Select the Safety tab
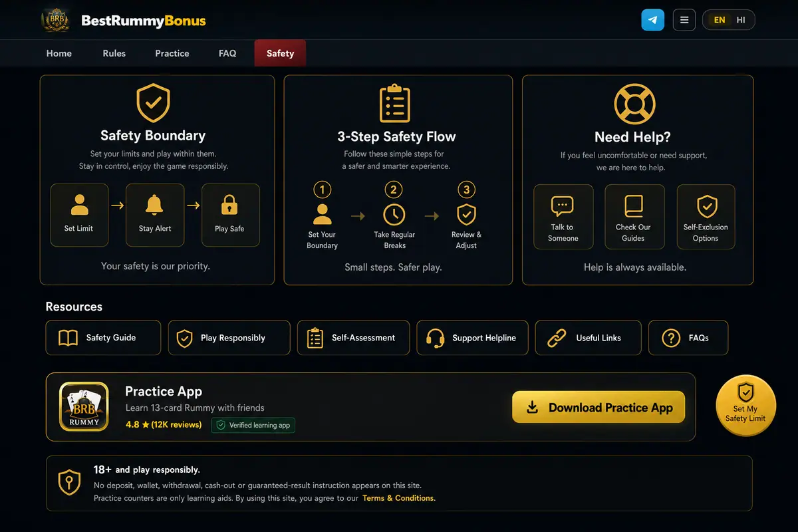The width and height of the screenshot is (798, 532). pos(280,53)
